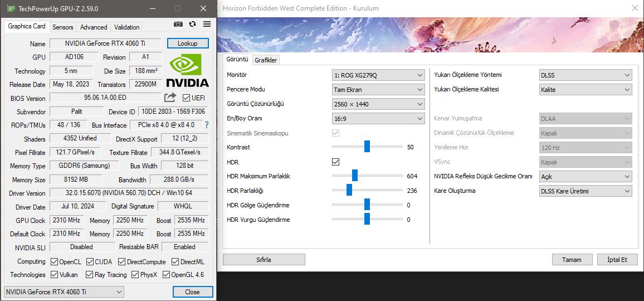Screen dimensions: 644x301
Task: Toggle the OpenCL checkbox
Action: (x=54, y=261)
